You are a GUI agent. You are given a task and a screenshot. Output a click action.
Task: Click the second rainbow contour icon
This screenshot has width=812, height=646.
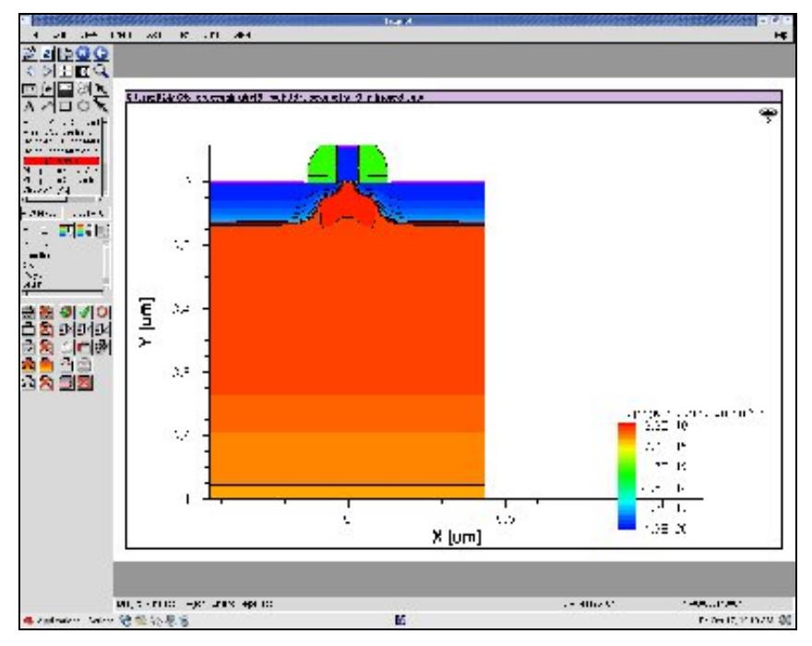point(82,231)
